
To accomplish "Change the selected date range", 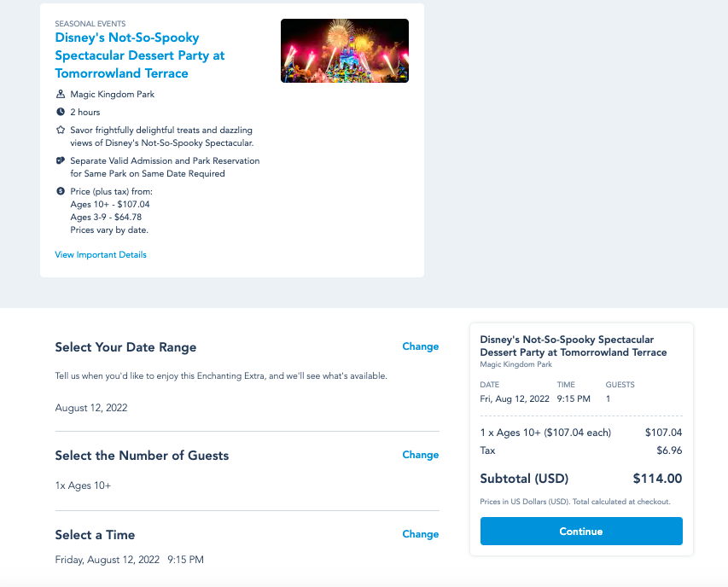I will [420, 347].
